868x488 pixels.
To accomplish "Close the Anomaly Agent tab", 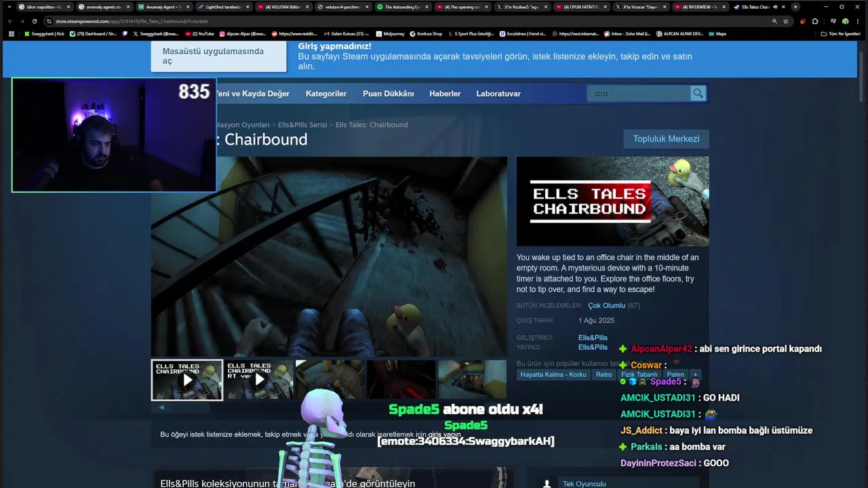I will click(x=187, y=7).
